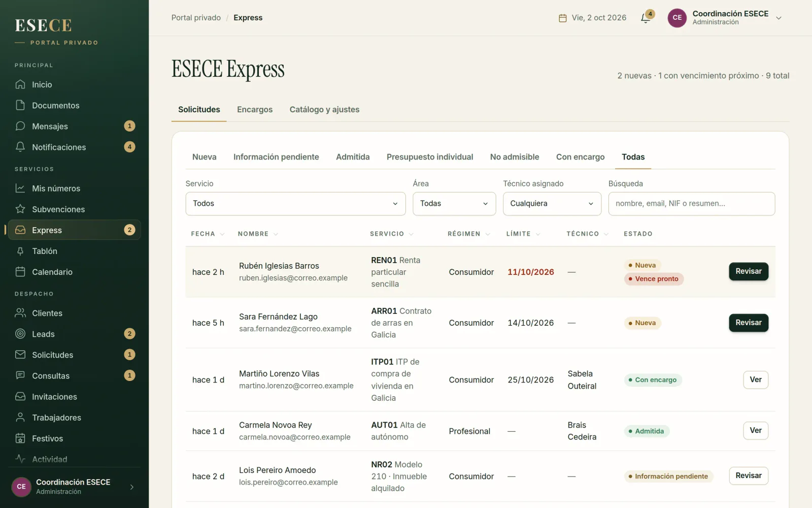Switch to the Catálogo y ajustes tab

pyautogui.click(x=324, y=110)
